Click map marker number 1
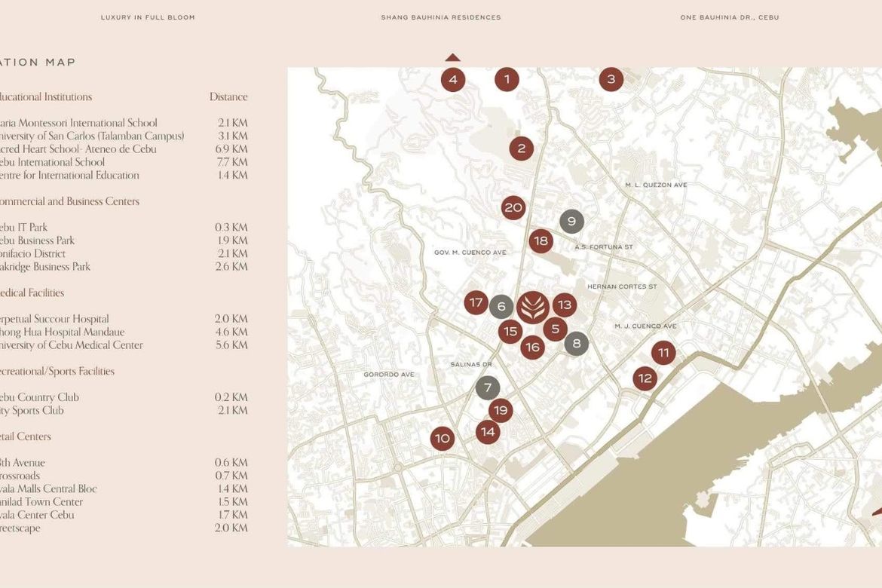882x588 pixels. [507, 79]
